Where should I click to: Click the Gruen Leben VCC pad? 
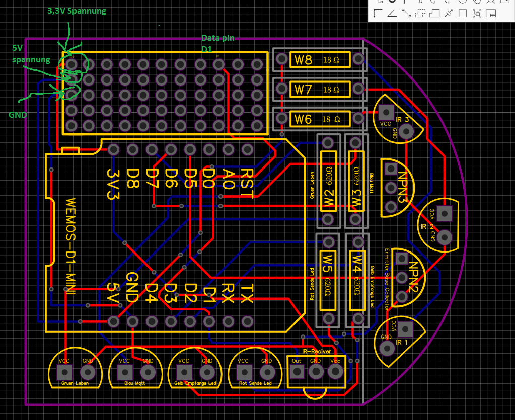coord(65,372)
